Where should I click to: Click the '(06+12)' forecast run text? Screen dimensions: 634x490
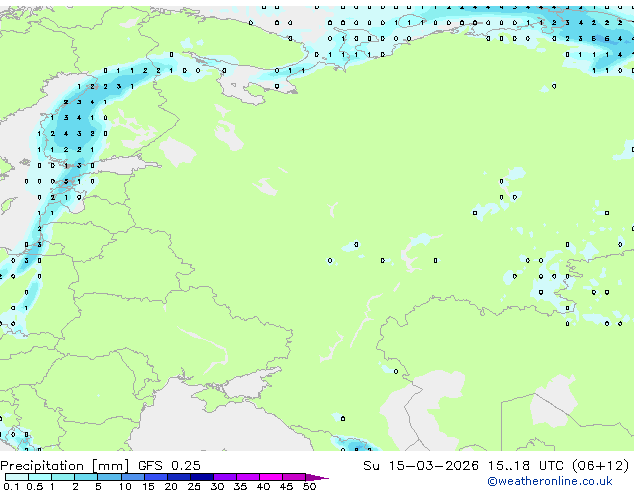[600, 466]
